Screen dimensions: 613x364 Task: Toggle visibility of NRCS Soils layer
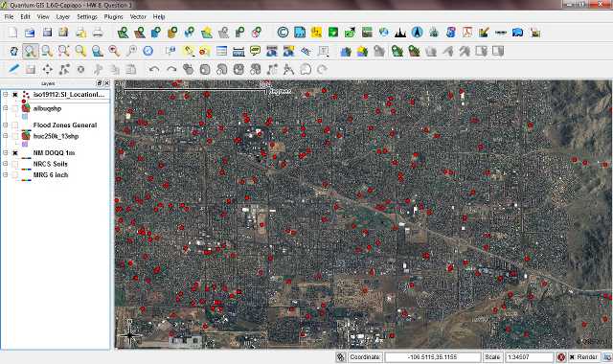tap(15, 164)
